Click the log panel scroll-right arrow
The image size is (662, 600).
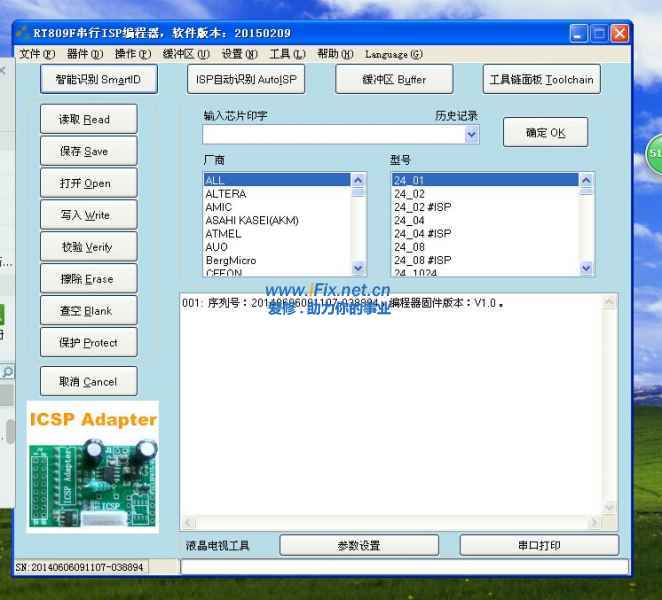tap(595, 523)
